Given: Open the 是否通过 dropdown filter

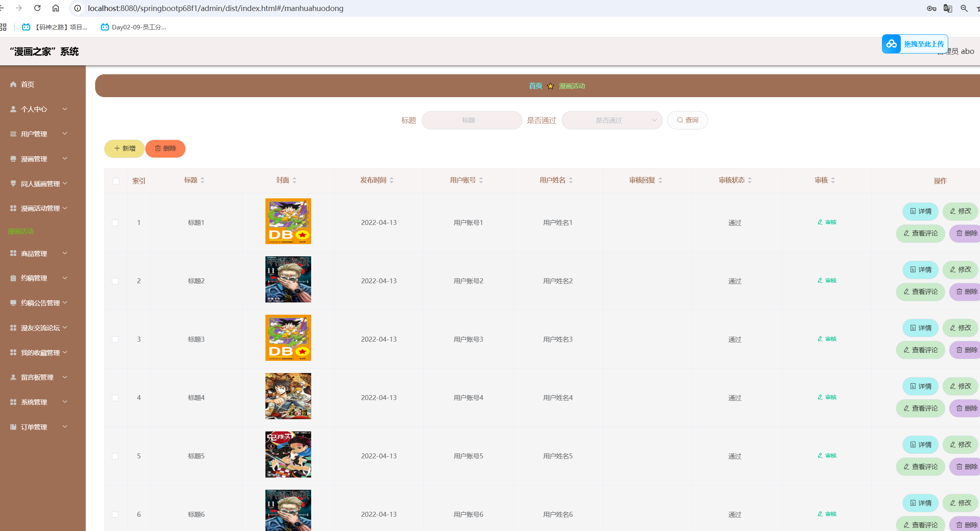Looking at the screenshot, I should coord(612,120).
